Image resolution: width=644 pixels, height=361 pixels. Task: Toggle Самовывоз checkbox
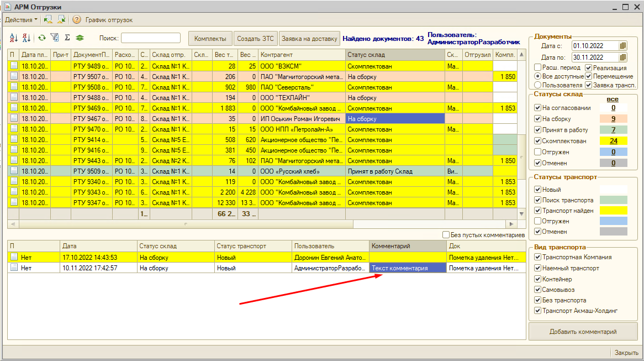(x=537, y=290)
